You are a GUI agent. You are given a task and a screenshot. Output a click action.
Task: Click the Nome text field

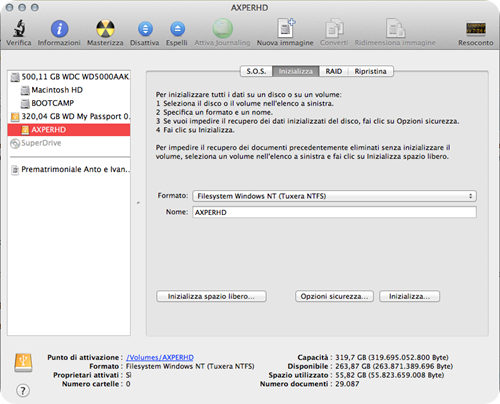(334, 212)
